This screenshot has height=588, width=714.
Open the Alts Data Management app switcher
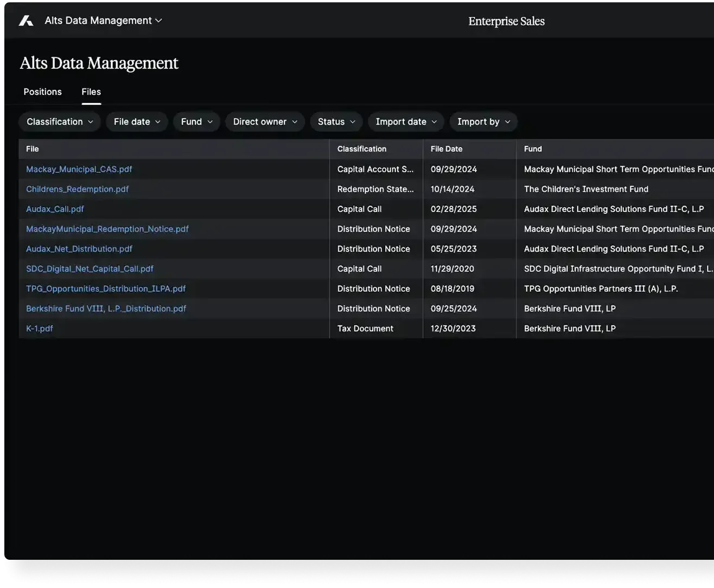[x=103, y=21]
